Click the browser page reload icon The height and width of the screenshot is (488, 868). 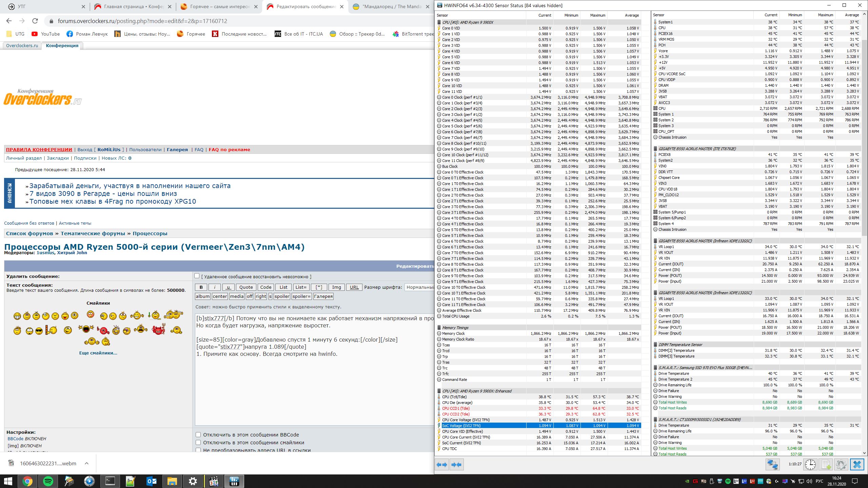click(35, 21)
